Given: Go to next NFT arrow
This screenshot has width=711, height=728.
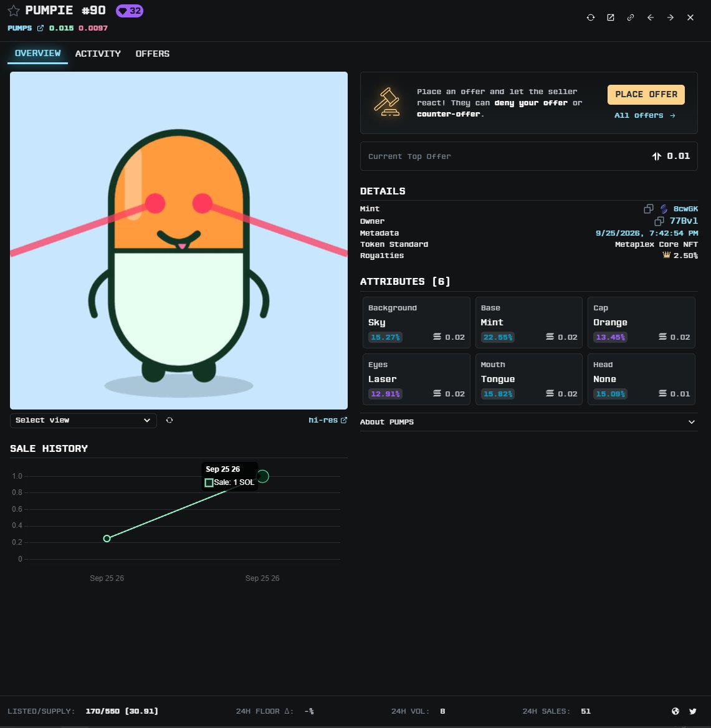Looking at the screenshot, I should [670, 17].
